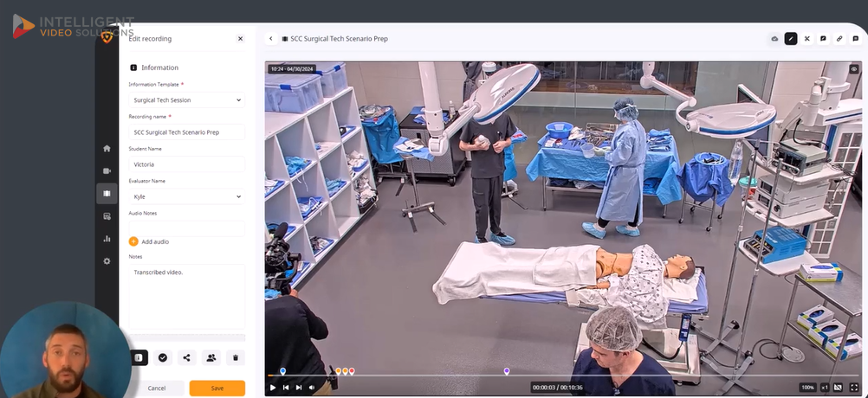
Task: Toggle fullscreen video mode
Action: click(853, 388)
